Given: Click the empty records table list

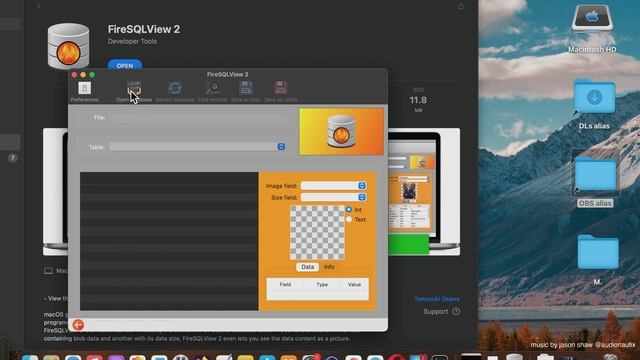Looking at the screenshot, I should click(x=169, y=241).
